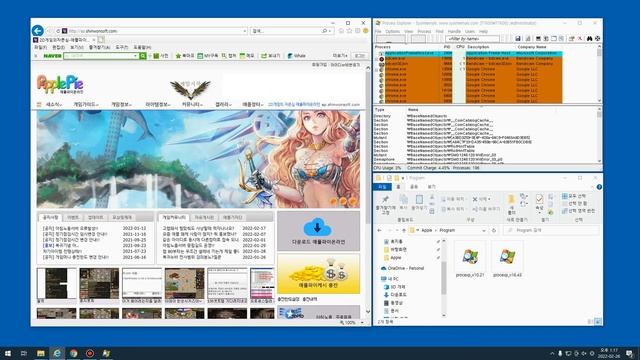Expand the IE address bar URL dropdown
The height and width of the screenshot is (360, 640).
245,31
